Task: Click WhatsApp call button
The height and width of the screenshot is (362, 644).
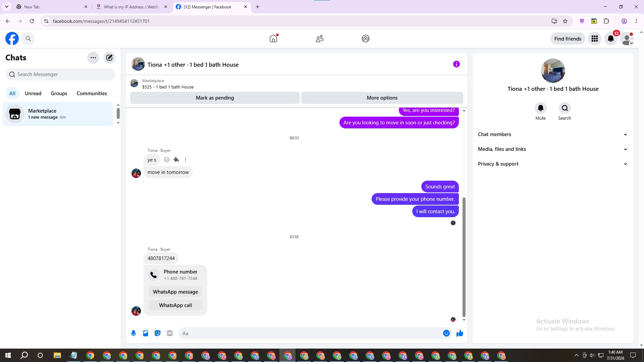Action: point(175,305)
